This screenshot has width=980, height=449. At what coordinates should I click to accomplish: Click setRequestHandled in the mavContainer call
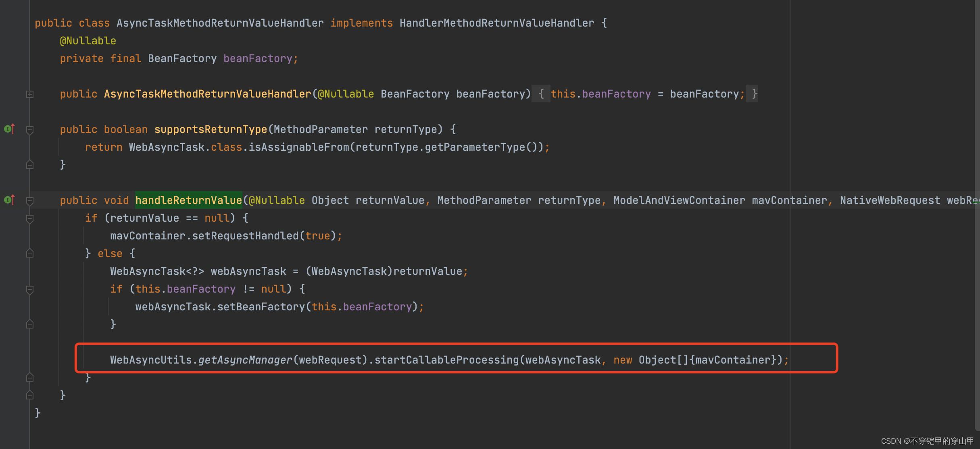click(x=245, y=236)
